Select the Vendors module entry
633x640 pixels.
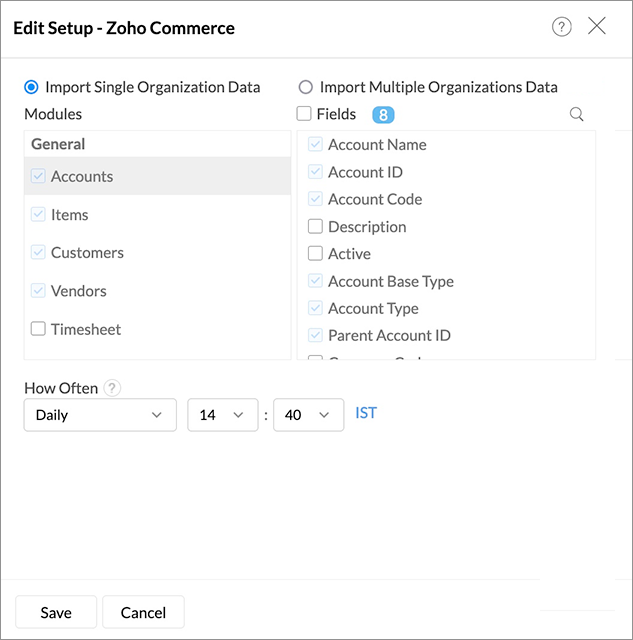(78, 291)
